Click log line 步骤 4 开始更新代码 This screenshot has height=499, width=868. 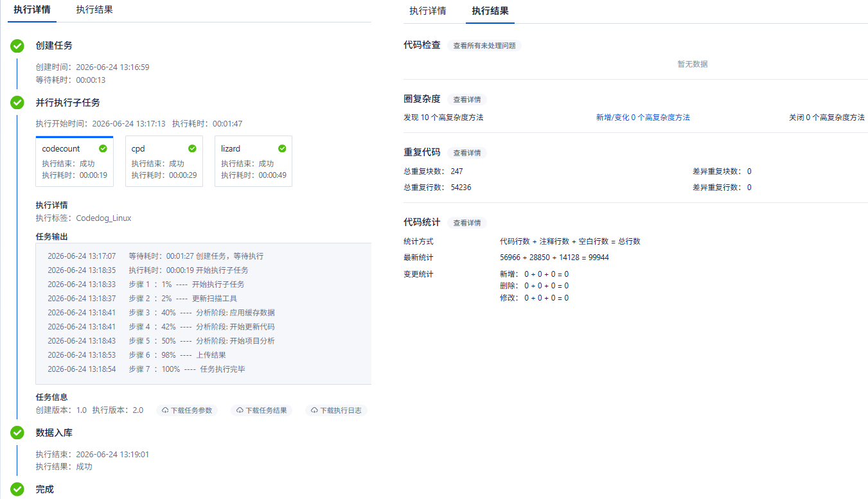161,327
